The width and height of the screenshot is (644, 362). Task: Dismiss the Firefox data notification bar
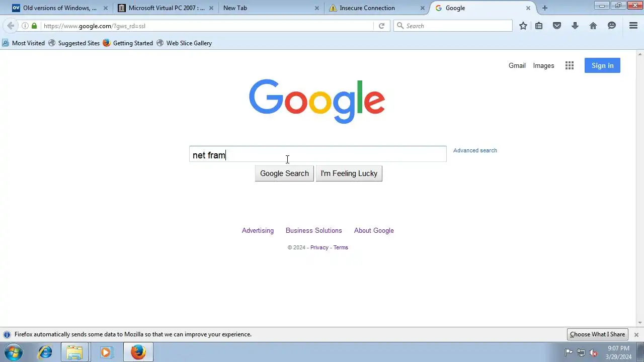(x=636, y=334)
